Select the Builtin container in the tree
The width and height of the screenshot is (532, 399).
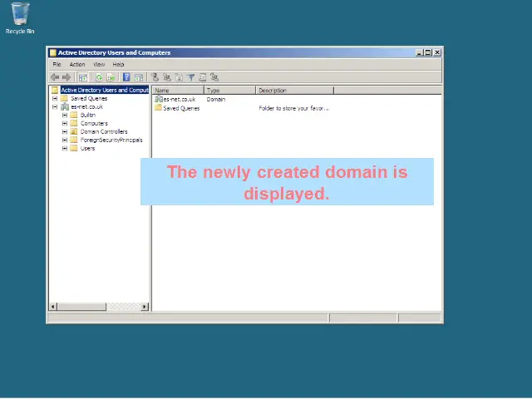pyautogui.click(x=88, y=115)
